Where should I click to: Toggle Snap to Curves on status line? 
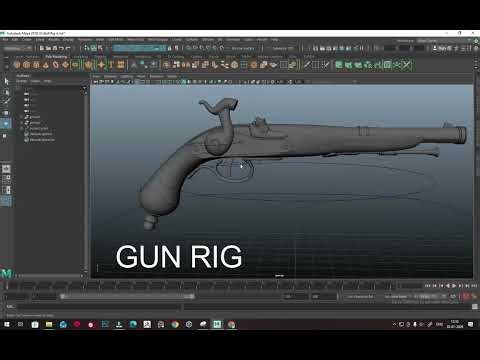(195, 48)
